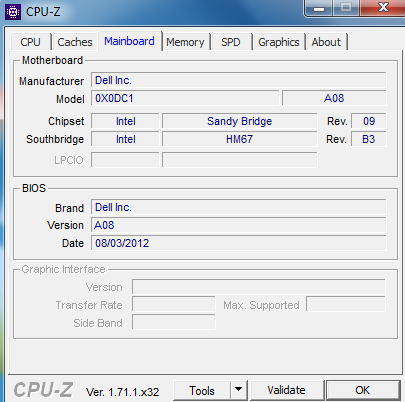
Task: Minimize the CPU-Z window
Action: click(x=319, y=8)
